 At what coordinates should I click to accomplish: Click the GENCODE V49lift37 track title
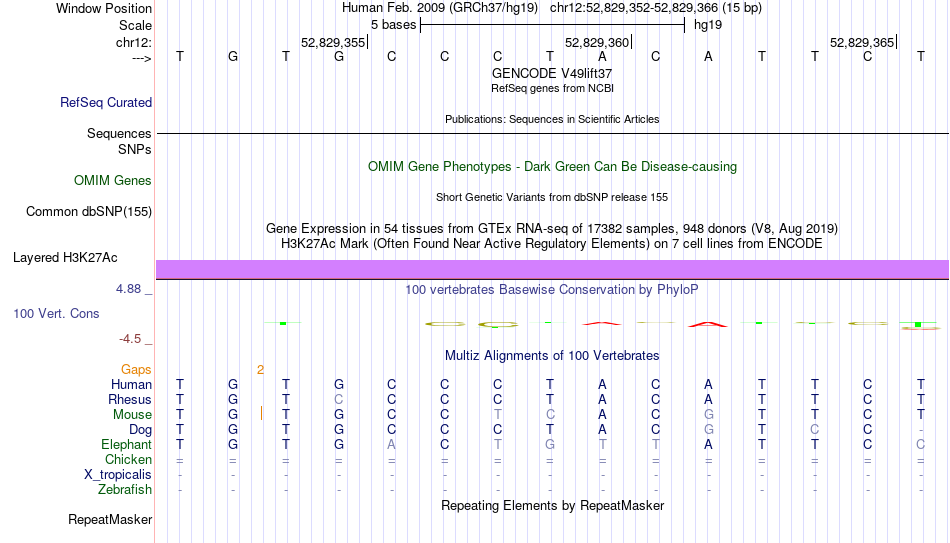click(552, 73)
